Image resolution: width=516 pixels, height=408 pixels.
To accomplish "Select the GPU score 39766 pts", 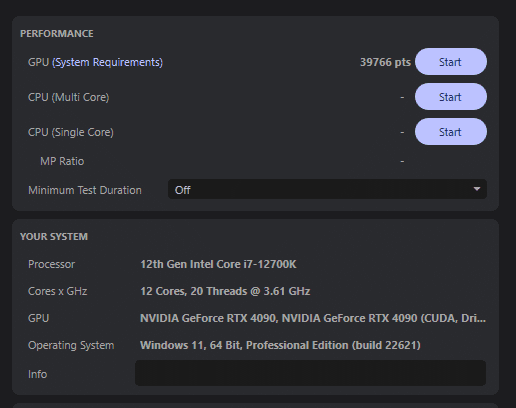I will pyautogui.click(x=385, y=62).
